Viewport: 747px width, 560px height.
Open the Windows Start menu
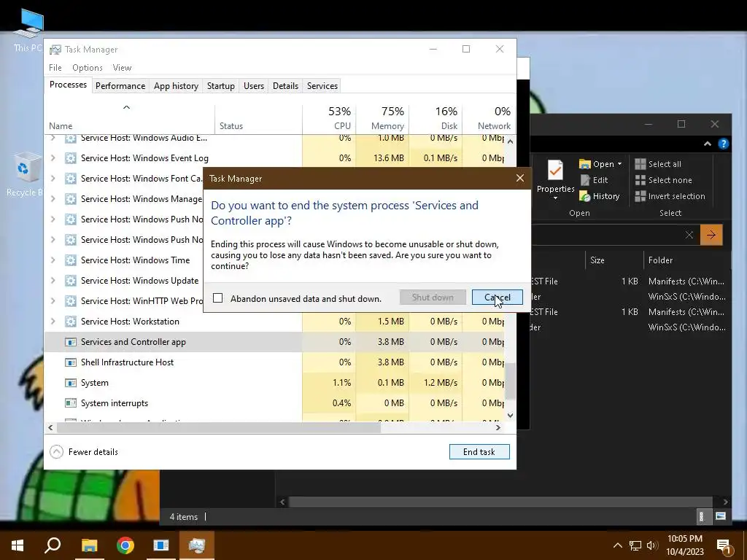tap(18, 545)
